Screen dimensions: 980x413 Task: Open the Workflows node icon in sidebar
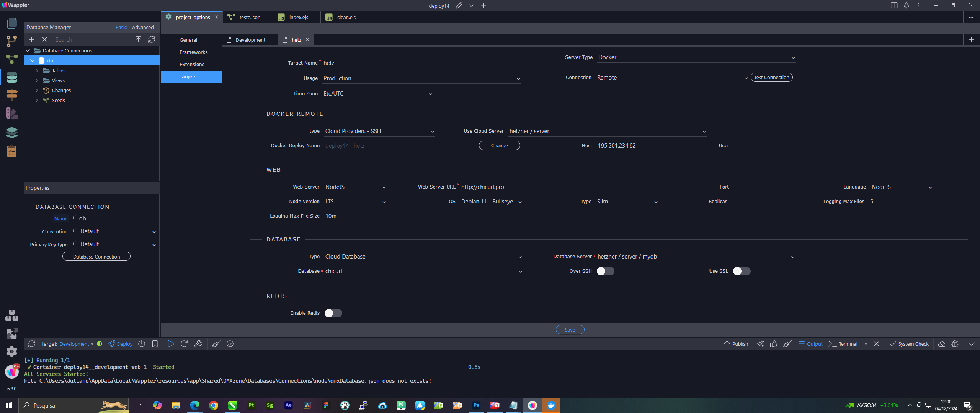(x=12, y=59)
